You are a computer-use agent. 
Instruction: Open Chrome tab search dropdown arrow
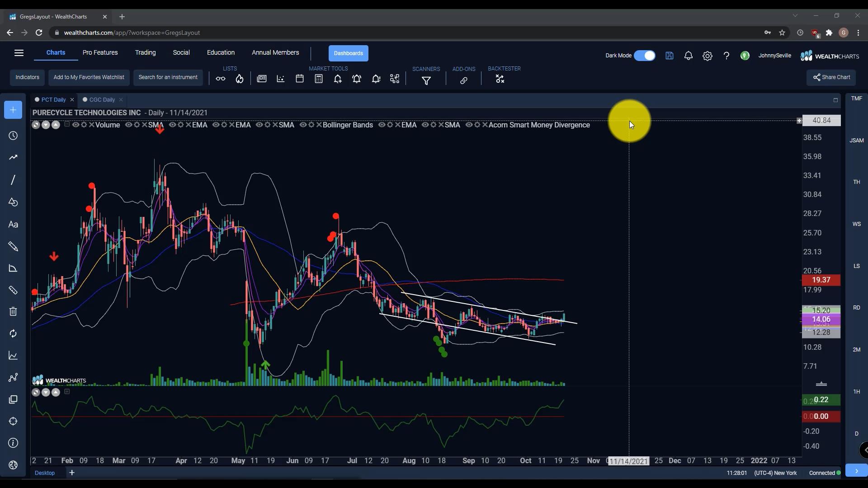pos(795,16)
